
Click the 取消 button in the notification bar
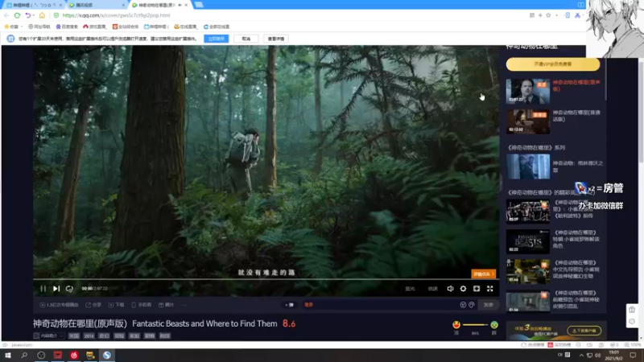tap(246, 39)
